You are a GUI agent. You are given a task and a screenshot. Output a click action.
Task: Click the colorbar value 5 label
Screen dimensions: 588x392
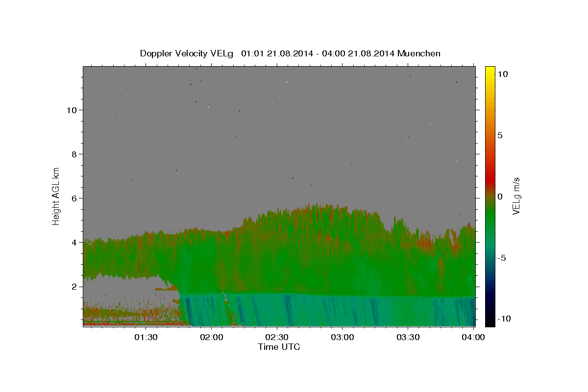pyautogui.click(x=500, y=135)
